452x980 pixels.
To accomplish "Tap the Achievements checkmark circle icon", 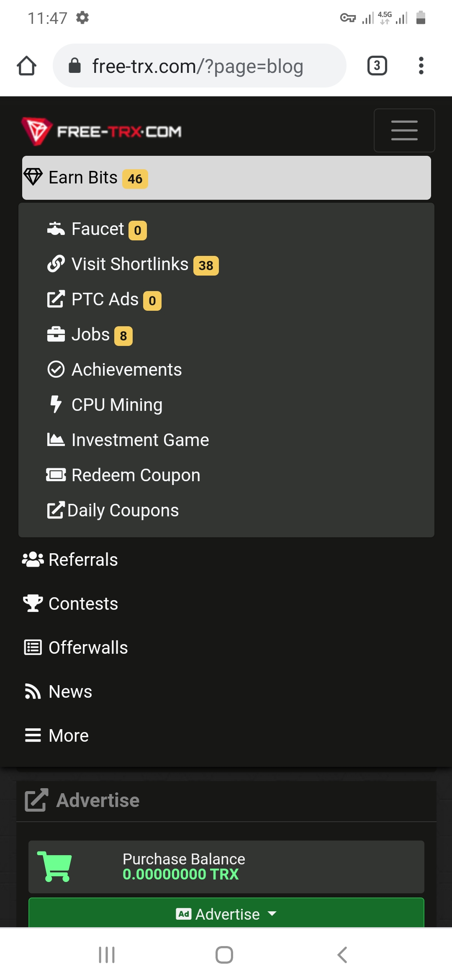I will 56,369.
